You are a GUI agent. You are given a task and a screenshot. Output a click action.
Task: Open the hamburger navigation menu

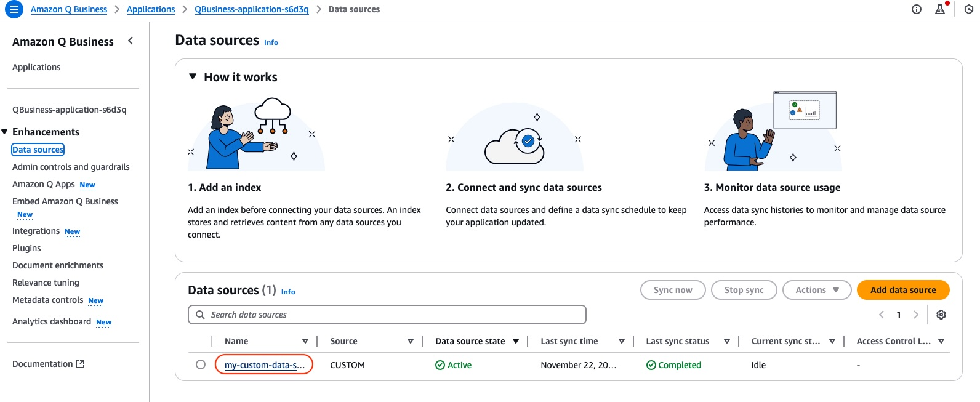(x=14, y=9)
